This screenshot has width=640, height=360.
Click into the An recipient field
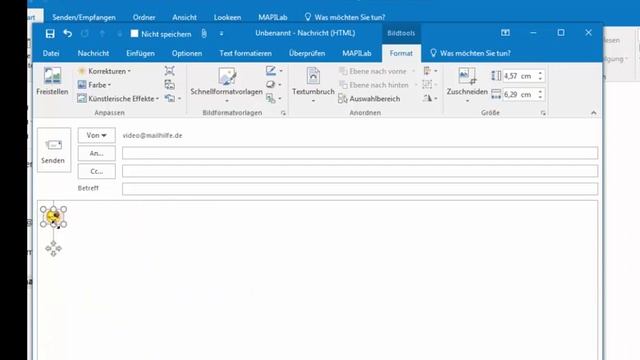pos(360,153)
